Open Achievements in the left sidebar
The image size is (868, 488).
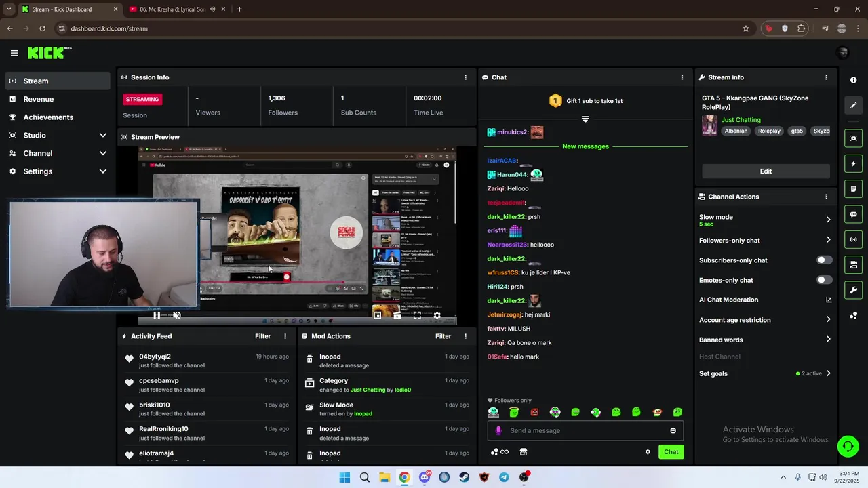pyautogui.click(x=58, y=117)
